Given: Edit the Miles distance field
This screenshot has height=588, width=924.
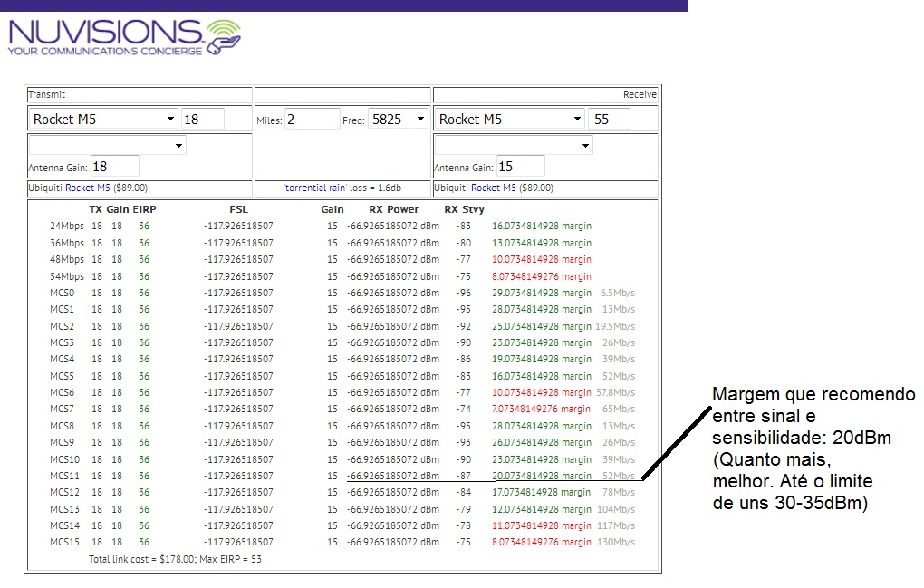Looking at the screenshot, I should [313, 119].
